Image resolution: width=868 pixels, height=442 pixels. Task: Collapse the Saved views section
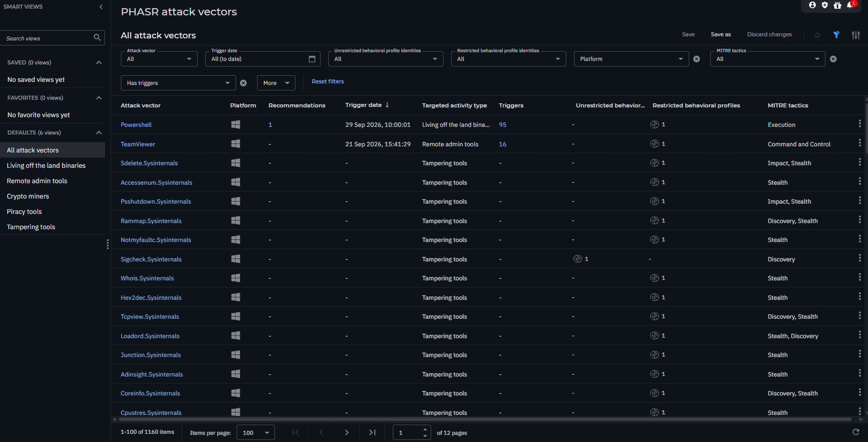99,62
